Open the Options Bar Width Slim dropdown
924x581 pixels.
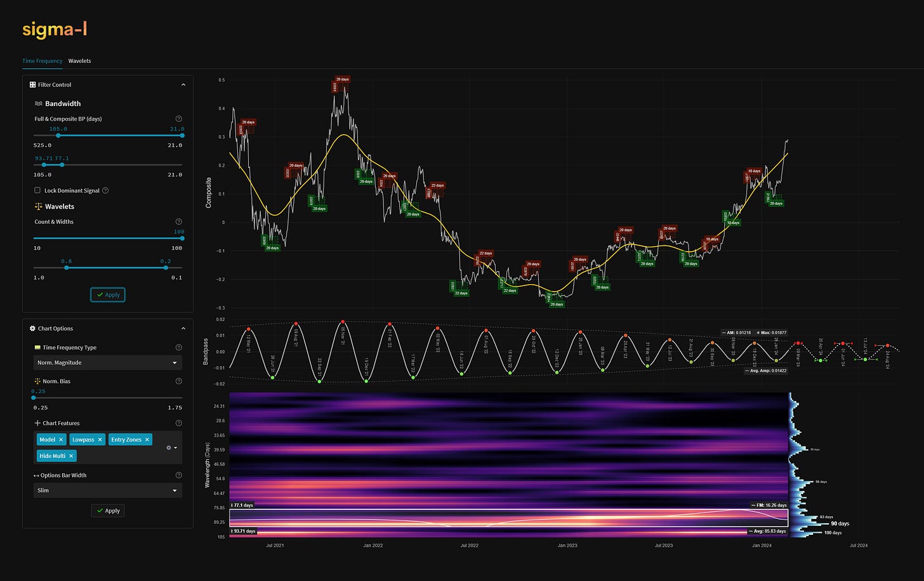pos(107,490)
